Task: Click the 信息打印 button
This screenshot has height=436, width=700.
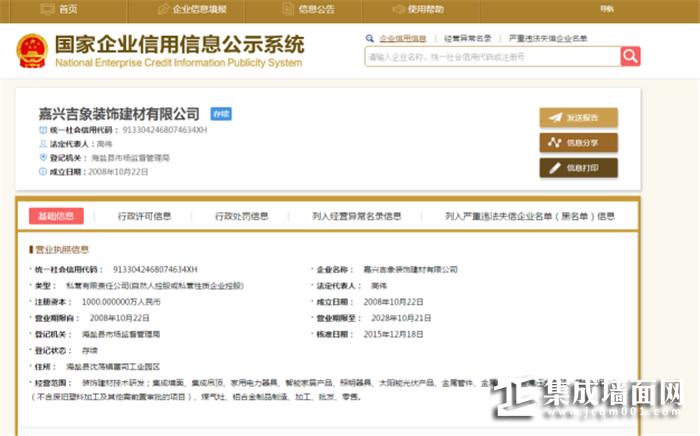Action: point(579,168)
